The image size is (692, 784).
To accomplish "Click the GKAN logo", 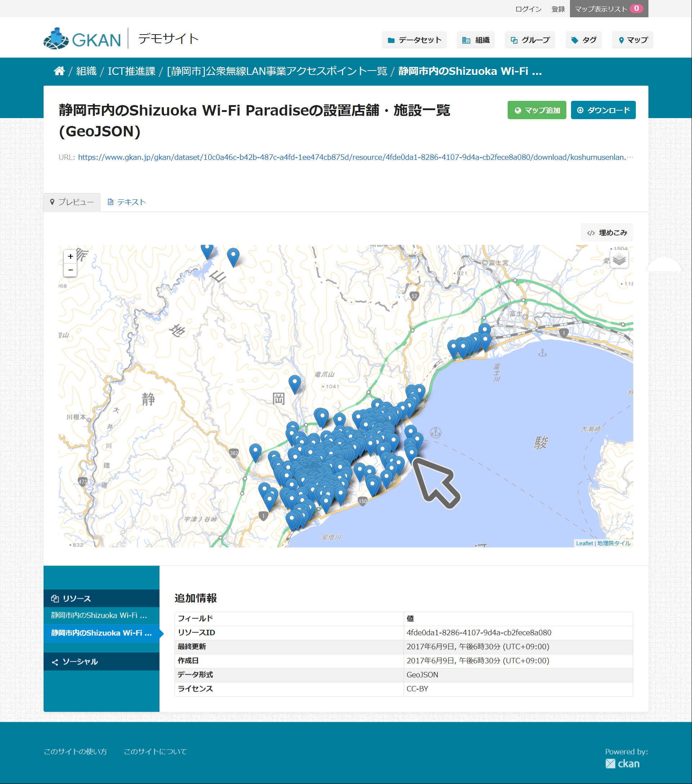I will point(82,39).
